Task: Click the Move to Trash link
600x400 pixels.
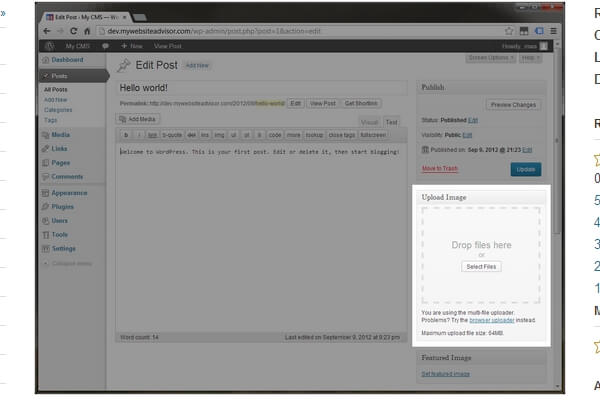Action: [x=440, y=168]
